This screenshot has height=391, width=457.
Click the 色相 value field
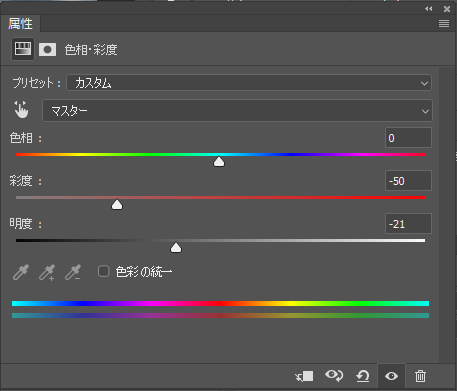click(x=408, y=138)
